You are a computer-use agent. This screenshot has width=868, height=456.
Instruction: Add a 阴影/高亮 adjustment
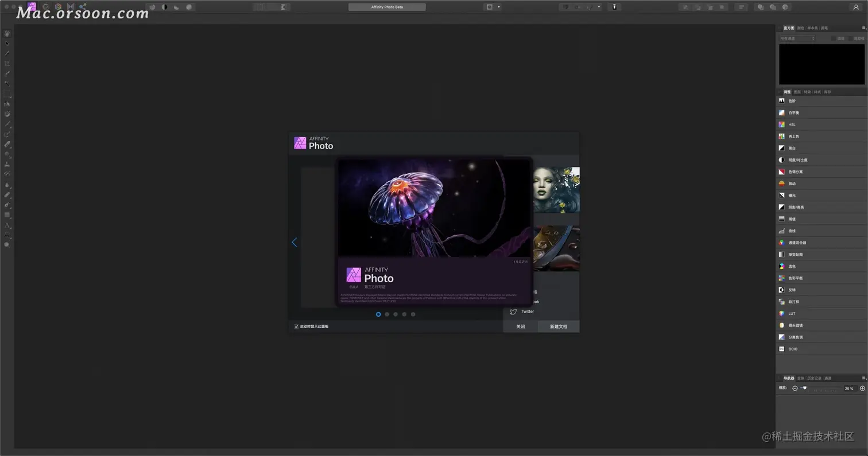point(821,207)
